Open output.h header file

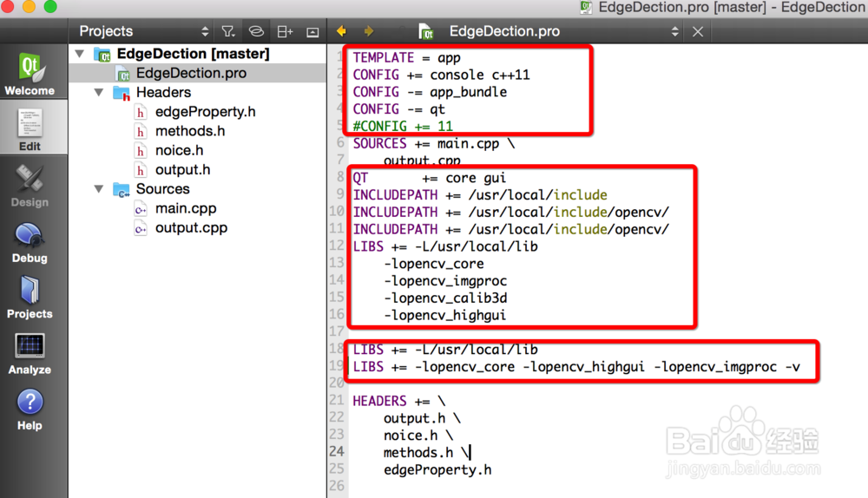click(x=182, y=170)
